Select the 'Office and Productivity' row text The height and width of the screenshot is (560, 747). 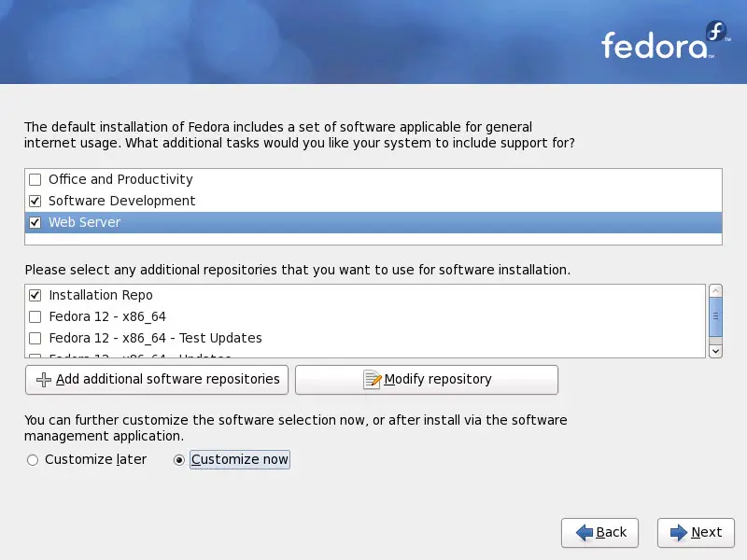(x=120, y=179)
